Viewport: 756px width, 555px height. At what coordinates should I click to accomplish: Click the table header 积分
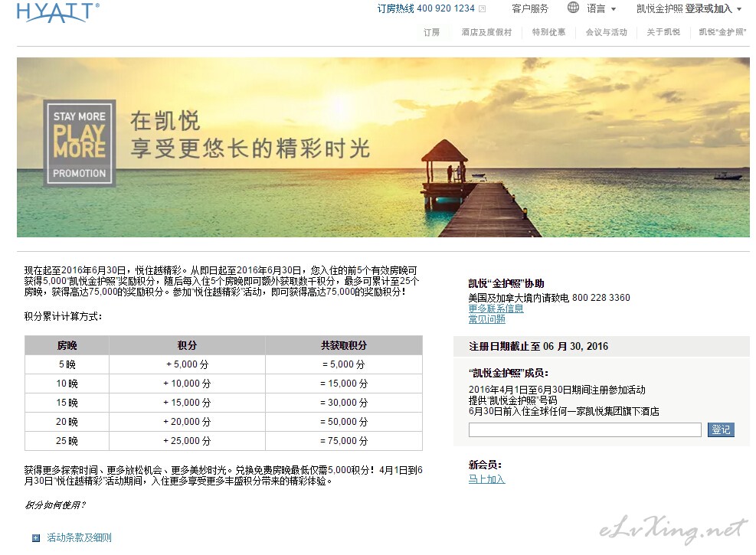click(x=187, y=345)
